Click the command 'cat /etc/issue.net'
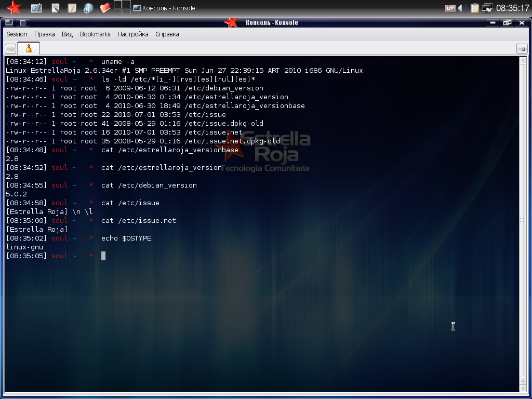 pos(138,220)
